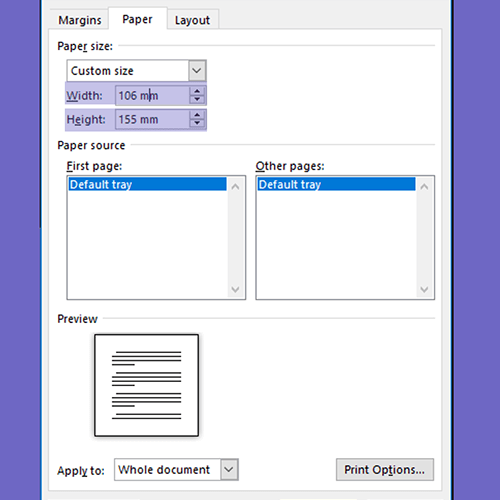This screenshot has width=500, height=500.
Task: Decrease Height using the down spinner arrow
Action: tap(197, 123)
